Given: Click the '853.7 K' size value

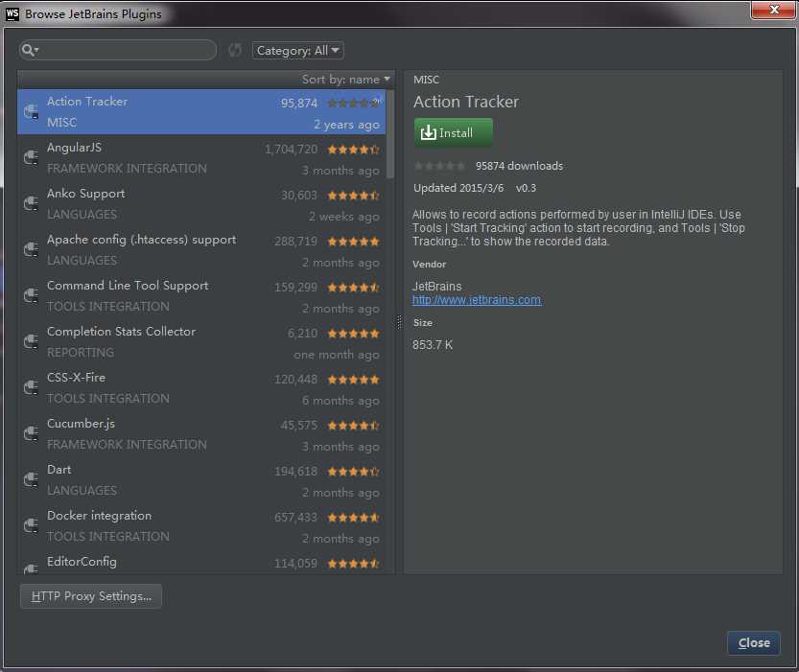Looking at the screenshot, I should pos(433,345).
